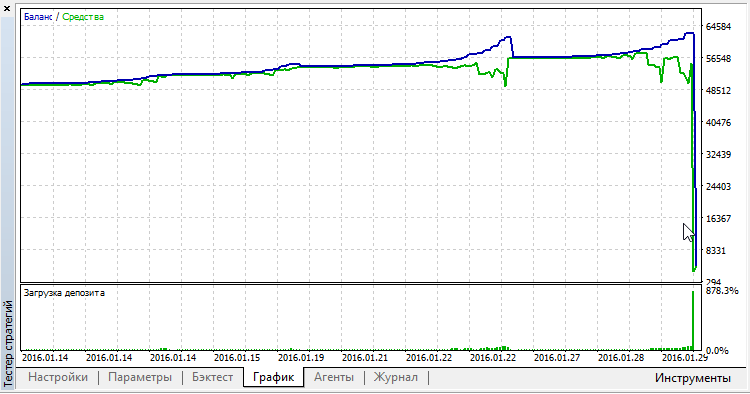Click the 2016.01.29 date label
This screenshot has height=394, width=750.
coord(685,358)
